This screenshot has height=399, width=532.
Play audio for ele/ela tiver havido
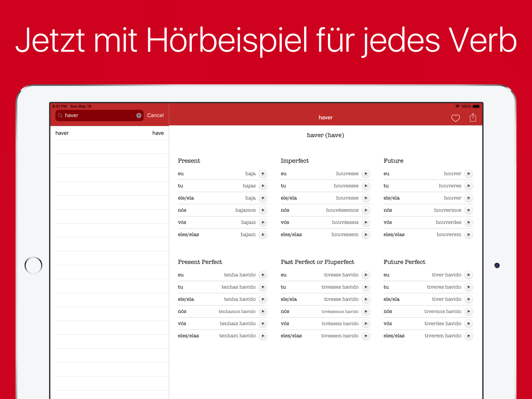point(469,299)
